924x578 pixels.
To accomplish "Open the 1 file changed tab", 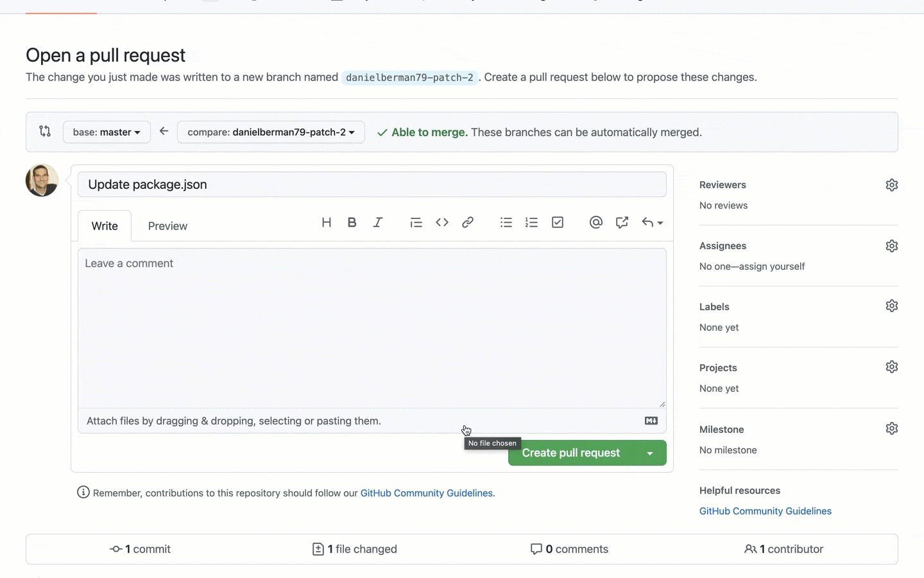I will click(355, 549).
